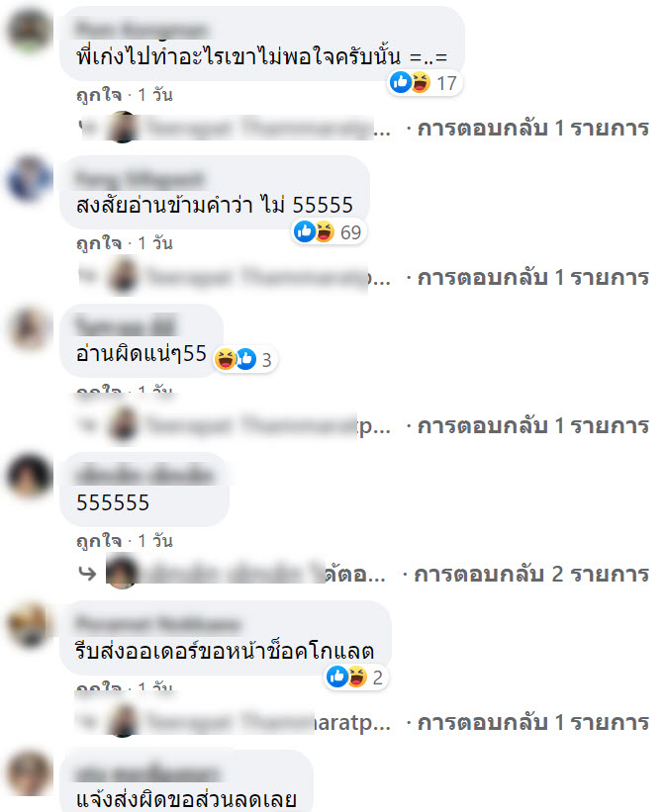Like the 555555 comment
665x812 pixels.
click(99, 541)
